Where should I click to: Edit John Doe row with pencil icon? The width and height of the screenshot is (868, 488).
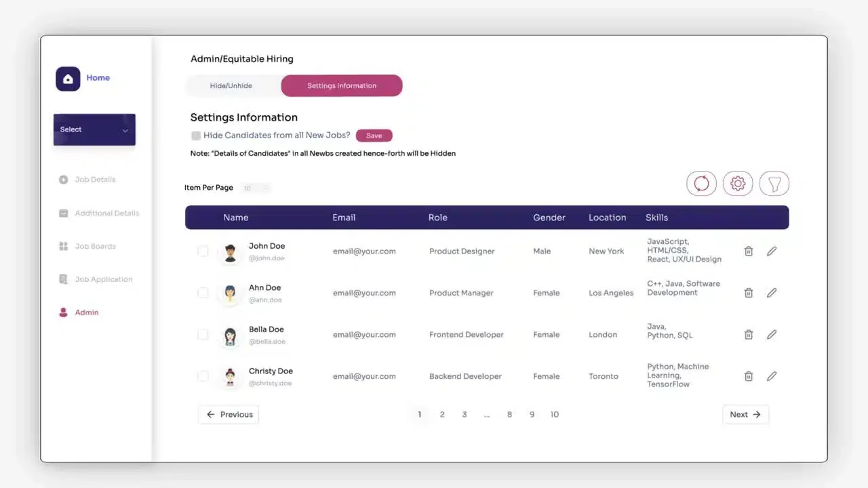772,251
